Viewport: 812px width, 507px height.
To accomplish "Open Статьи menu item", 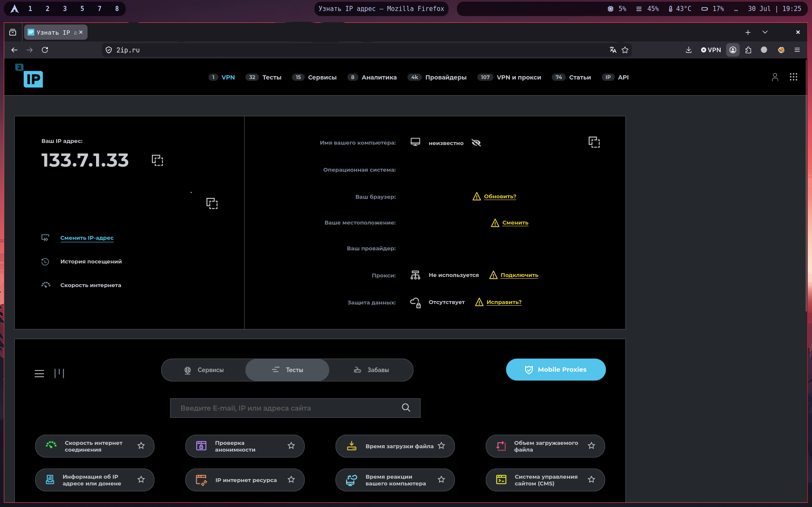I will pos(572,77).
